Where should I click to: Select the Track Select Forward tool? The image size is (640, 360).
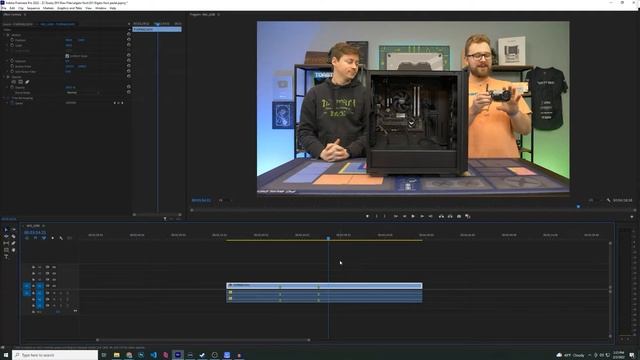click(x=13, y=229)
